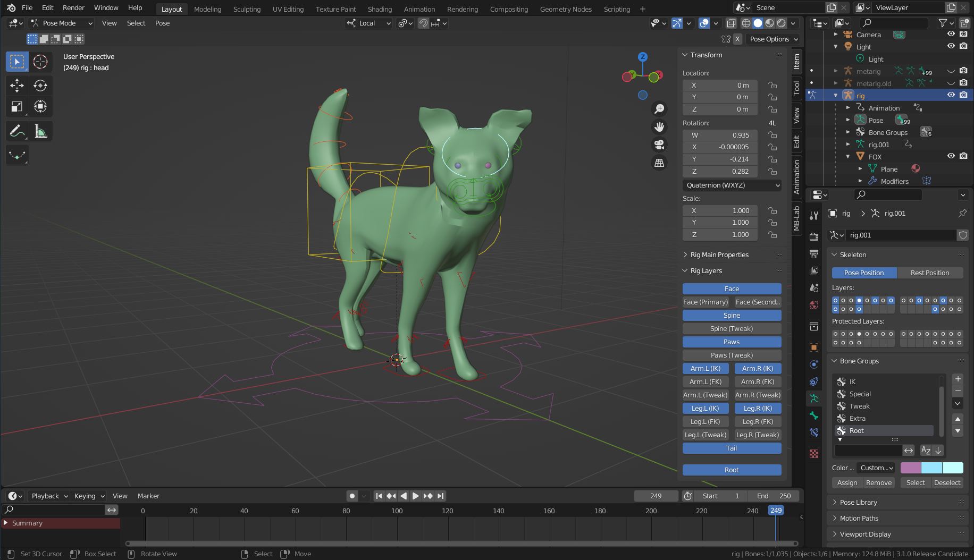Switch to Geometry Nodes workspace
974x560 pixels.
click(566, 9)
